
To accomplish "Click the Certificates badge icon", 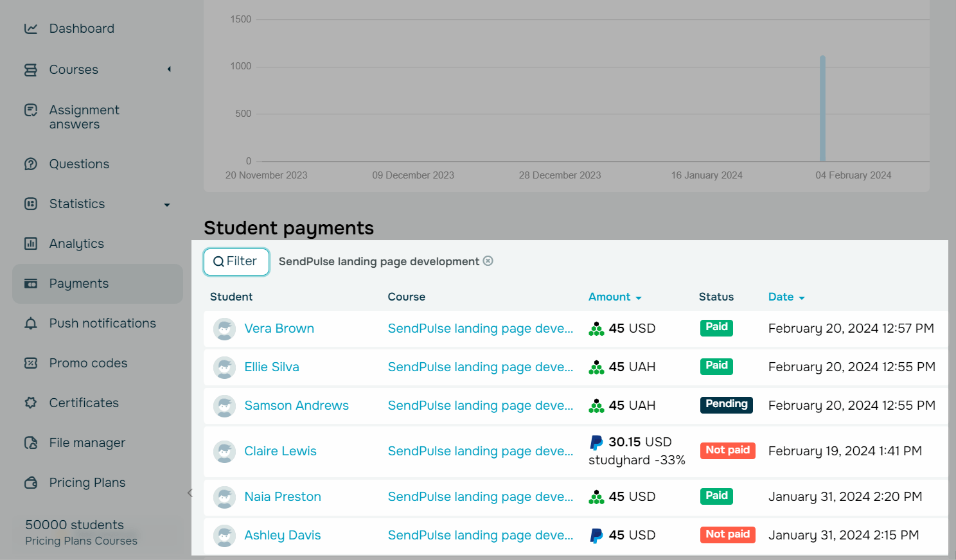I will pos(31,403).
